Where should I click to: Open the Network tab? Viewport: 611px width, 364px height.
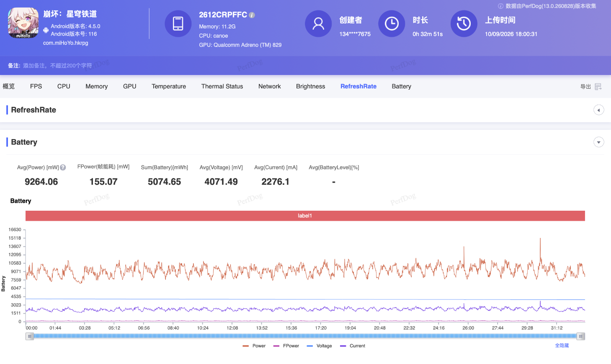tap(270, 86)
